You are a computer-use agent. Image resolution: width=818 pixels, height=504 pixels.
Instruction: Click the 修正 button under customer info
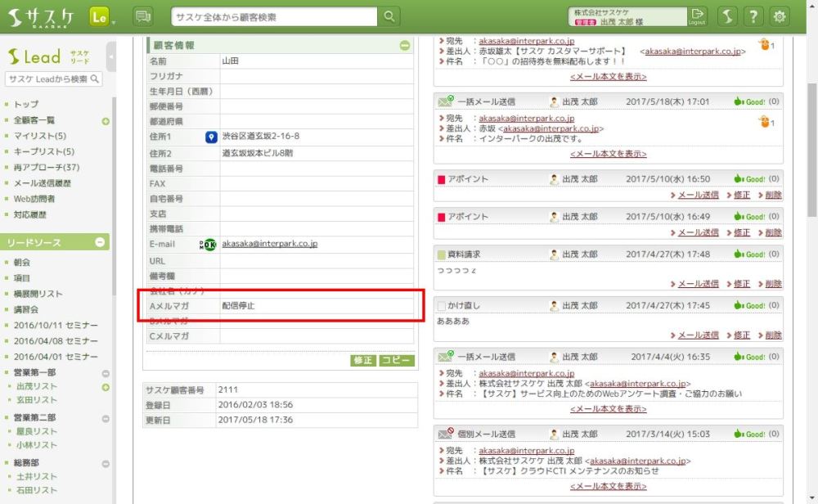tap(363, 361)
